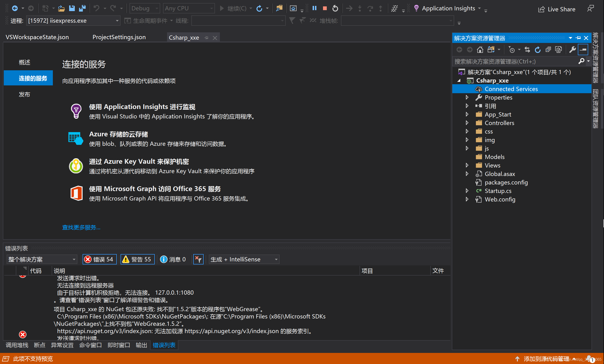Click the Collapse All icon in Solution Explorer
This screenshot has height=364, width=604.
tap(548, 50)
